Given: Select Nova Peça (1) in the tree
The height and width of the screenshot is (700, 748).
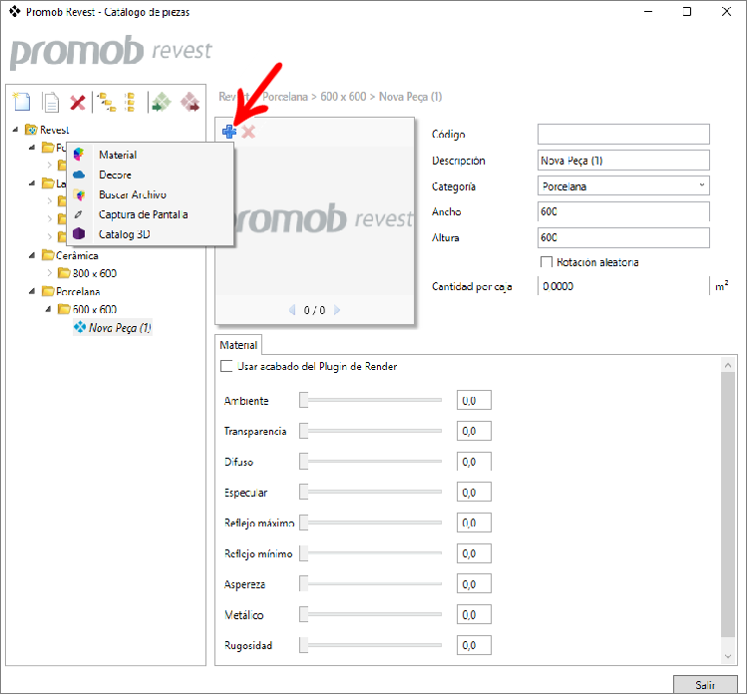Looking at the screenshot, I should [x=120, y=328].
